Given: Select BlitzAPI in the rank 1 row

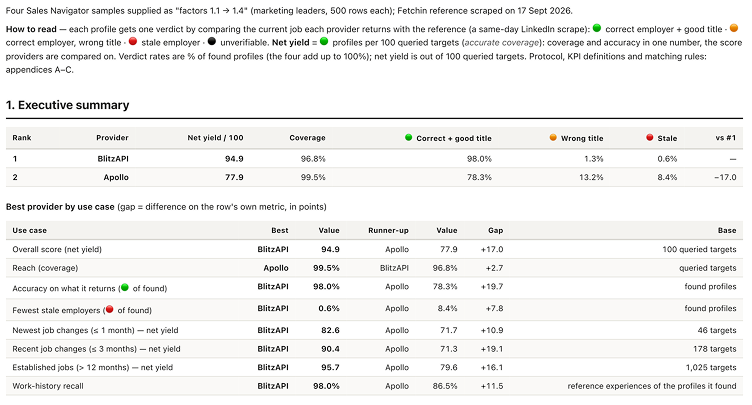Looking at the screenshot, I should tap(113, 158).
